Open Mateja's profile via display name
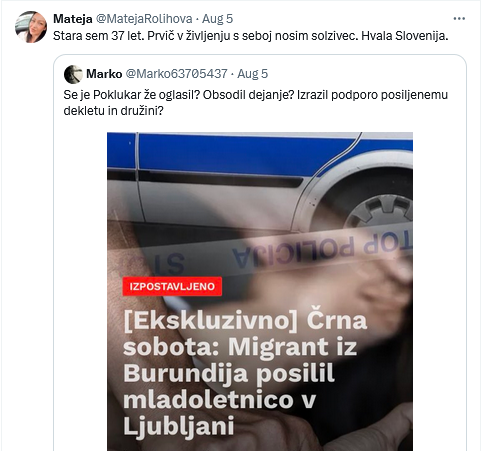Image resolution: width=493 pixels, height=451 pixels. 73,19
